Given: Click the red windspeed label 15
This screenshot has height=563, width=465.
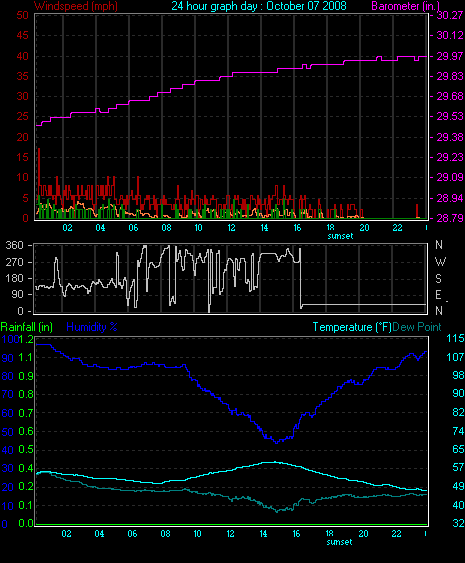Looking at the screenshot, I should [x=22, y=157].
